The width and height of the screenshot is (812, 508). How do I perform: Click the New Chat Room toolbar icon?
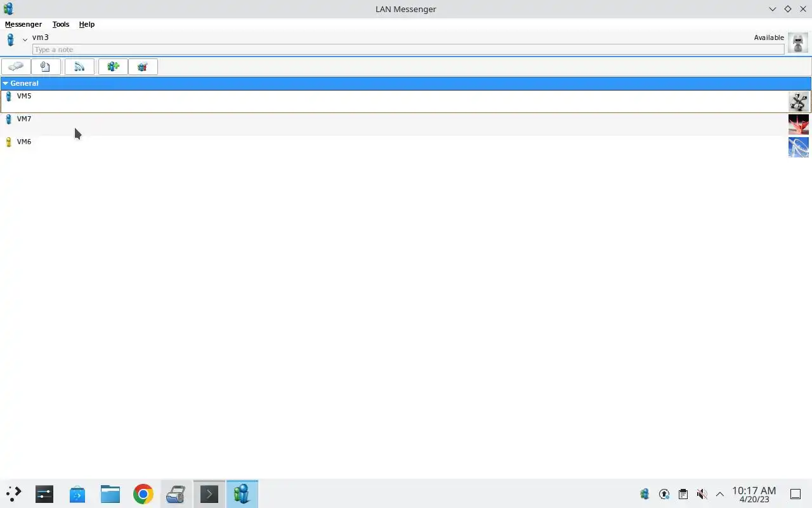[x=113, y=67]
